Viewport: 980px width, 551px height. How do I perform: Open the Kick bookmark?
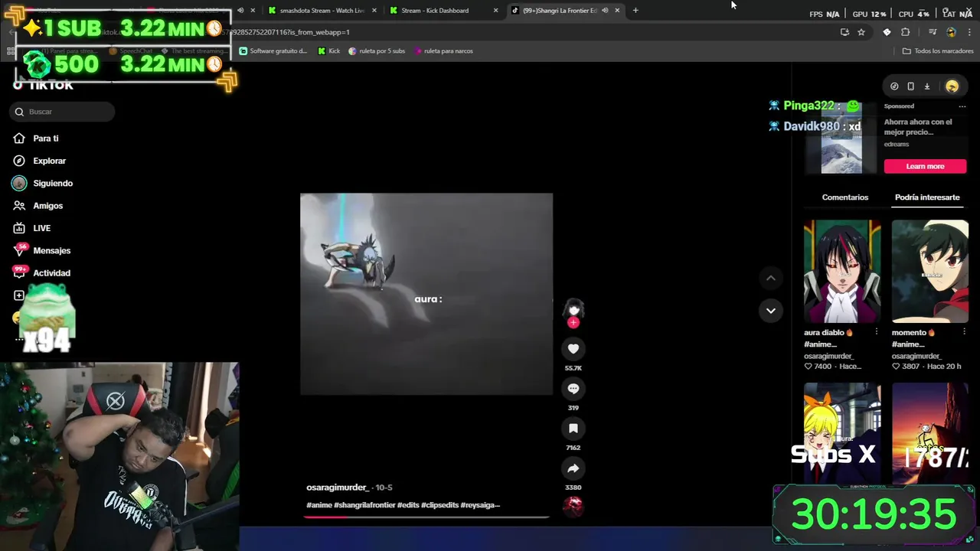(x=329, y=51)
